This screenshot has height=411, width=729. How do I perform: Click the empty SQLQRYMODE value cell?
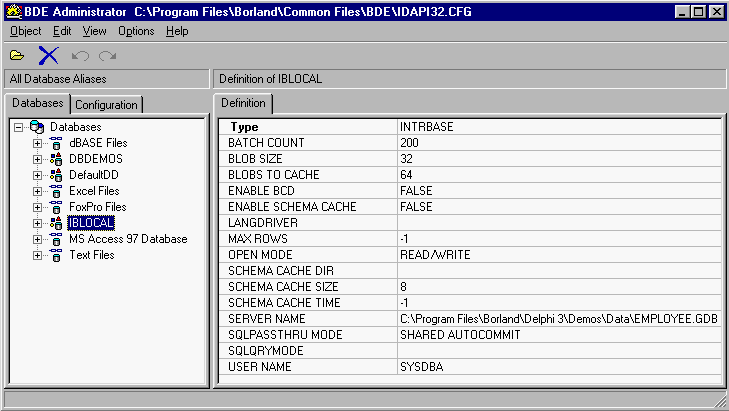pyautogui.click(x=559, y=351)
